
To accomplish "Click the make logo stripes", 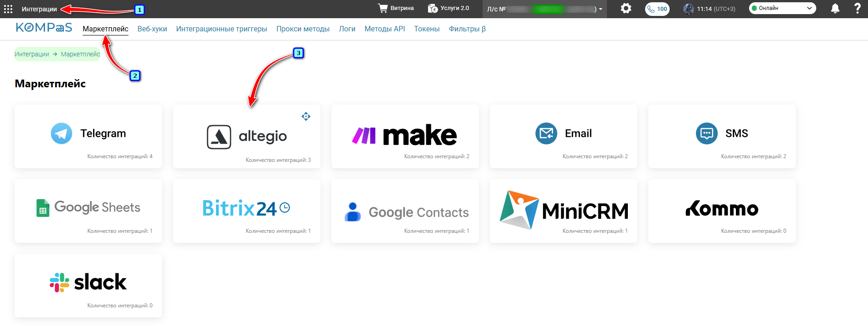I will coord(364,135).
